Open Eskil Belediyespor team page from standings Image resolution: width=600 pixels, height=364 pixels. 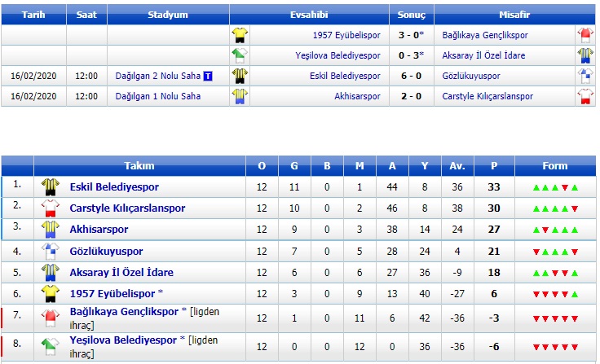pyautogui.click(x=114, y=187)
